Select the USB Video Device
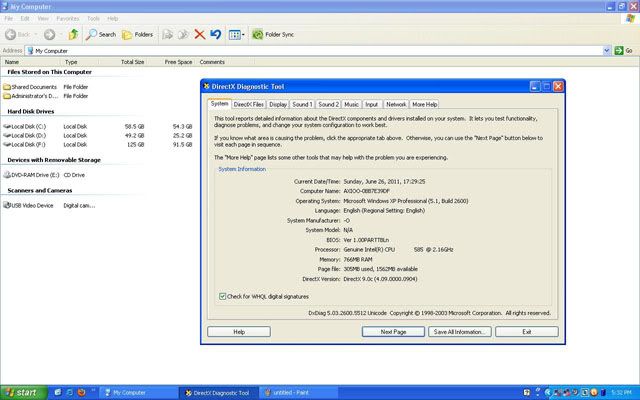This screenshot has width=640, height=400. pyautogui.click(x=29, y=206)
